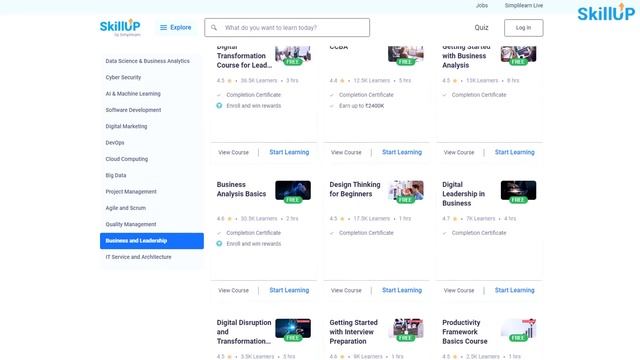View Course for Design Thinking for Beginners

[x=346, y=290]
